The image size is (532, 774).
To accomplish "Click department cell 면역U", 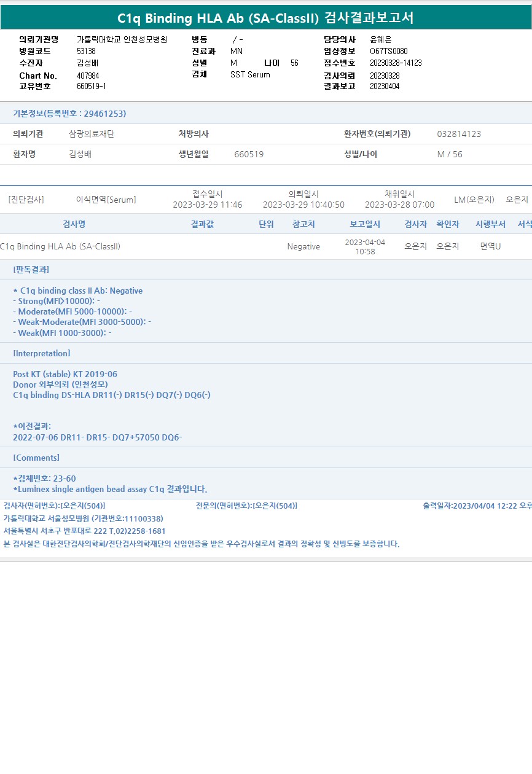I will 490,246.
